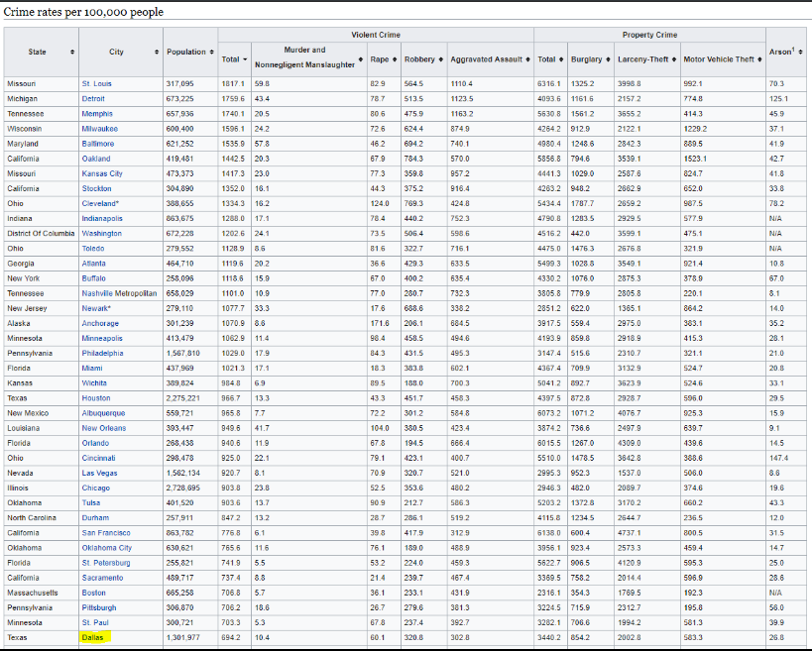
Task: Go to the Albuquerque link
Action: 103,414
